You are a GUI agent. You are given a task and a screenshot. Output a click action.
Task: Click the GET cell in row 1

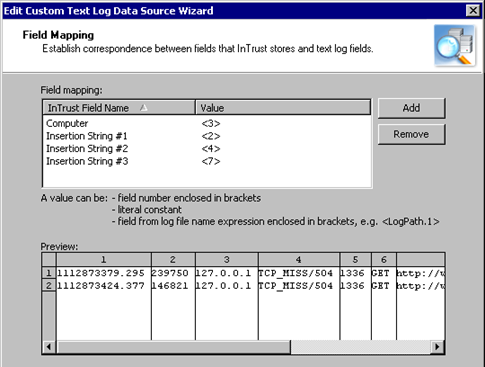pos(384,273)
